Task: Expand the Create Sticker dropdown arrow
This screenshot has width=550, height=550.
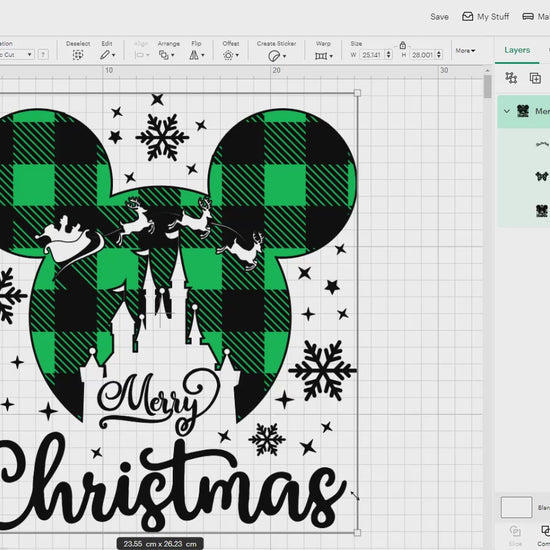Action: [x=284, y=56]
